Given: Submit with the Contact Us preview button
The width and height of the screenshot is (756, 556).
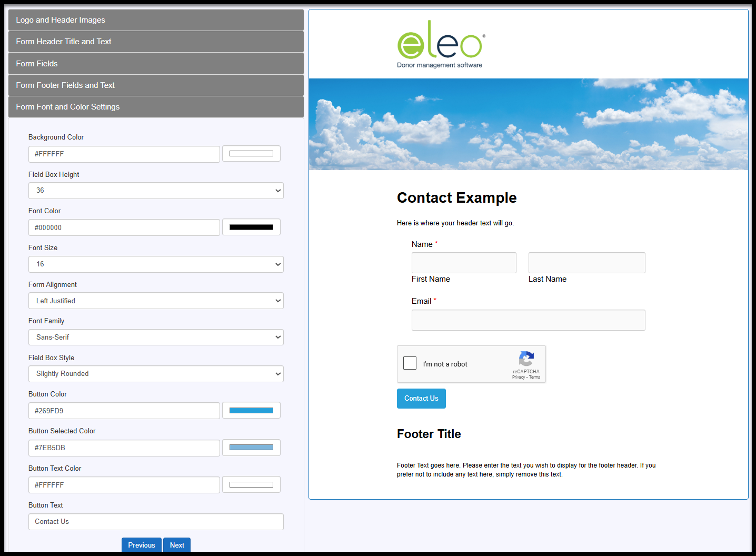Looking at the screenshot, I should pos(421,399).
